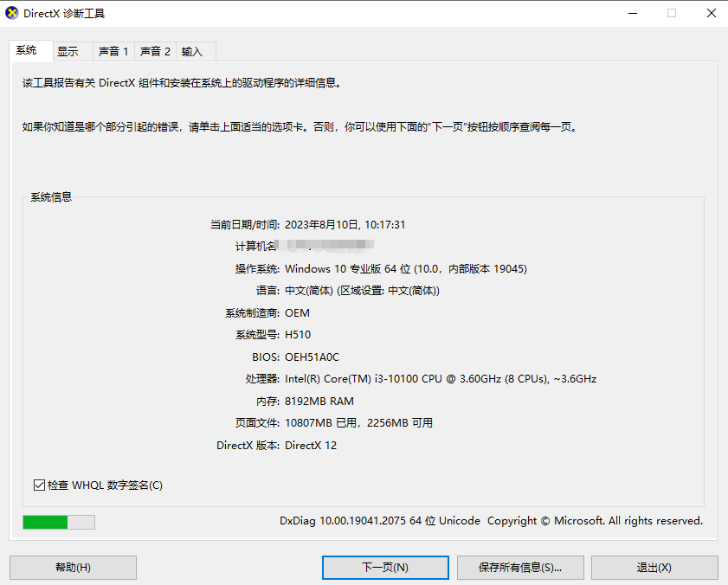The width and height of the screenshot is (728, 585).
Task: Select the 输入 tab
Action: (x=193, y=51)
